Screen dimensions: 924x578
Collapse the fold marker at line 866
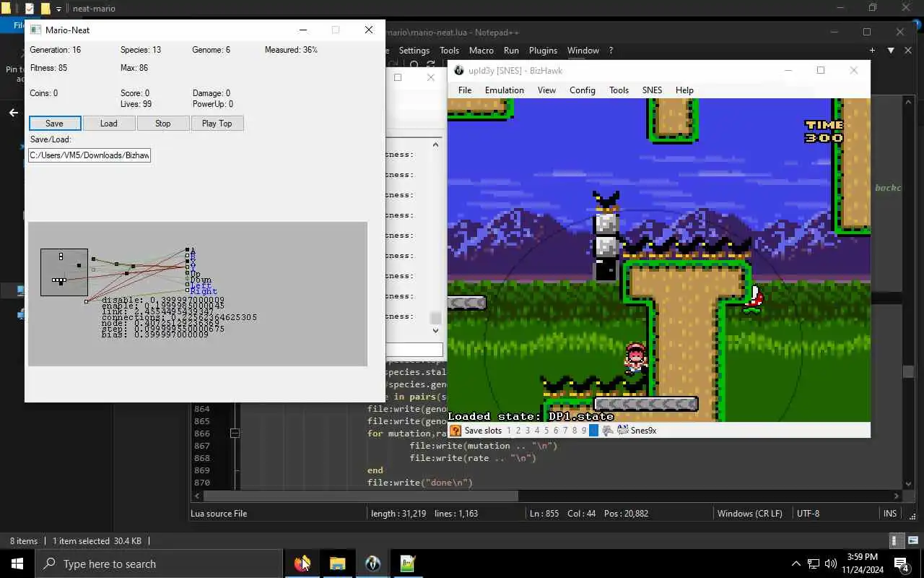click(x=235, y=433)
